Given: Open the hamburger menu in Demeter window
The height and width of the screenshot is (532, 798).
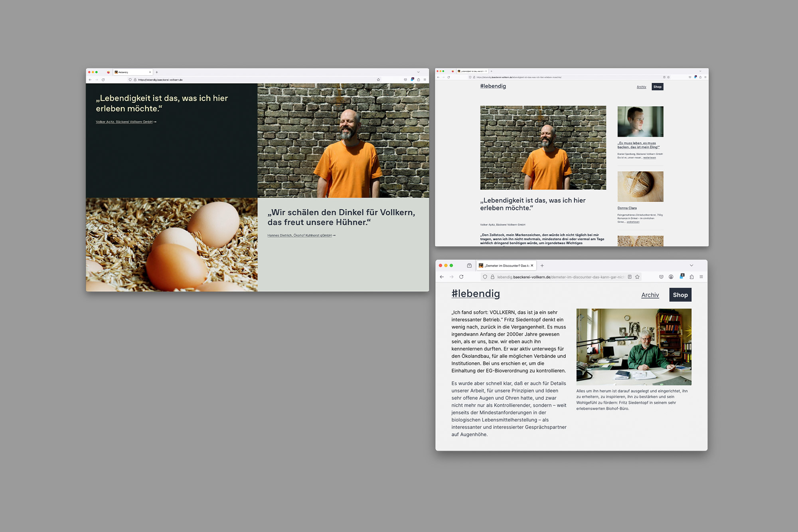Looking at the screenshot, I should point(701,277).
